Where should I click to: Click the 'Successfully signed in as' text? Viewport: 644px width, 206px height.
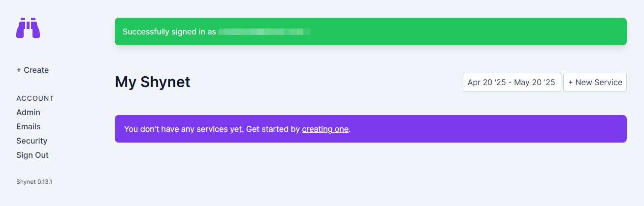(x=169, y=32)
